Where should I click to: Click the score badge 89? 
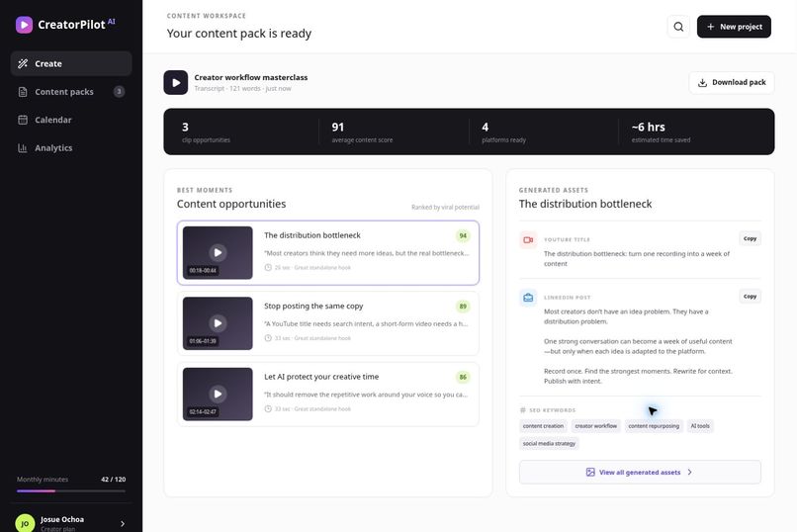(463, 307)
